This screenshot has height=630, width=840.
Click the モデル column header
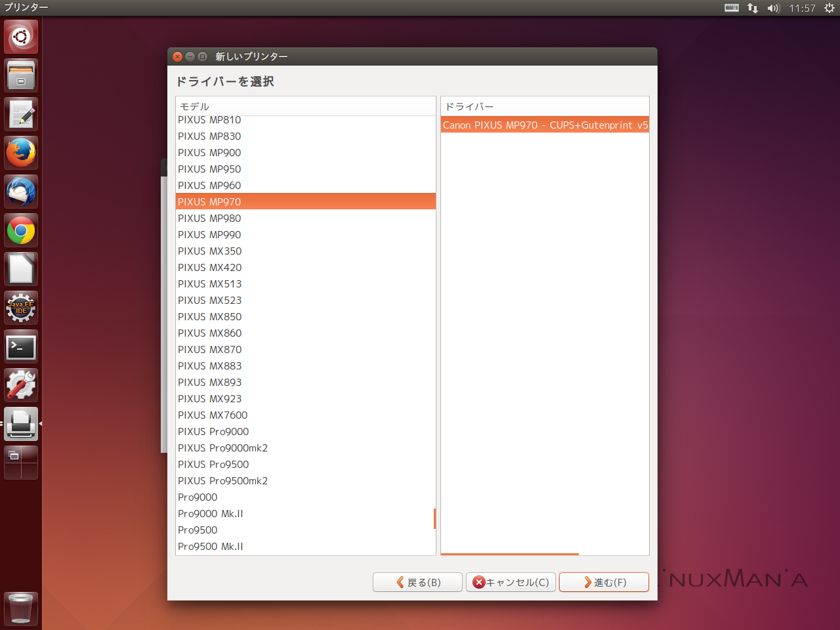(x=306, y=106)
